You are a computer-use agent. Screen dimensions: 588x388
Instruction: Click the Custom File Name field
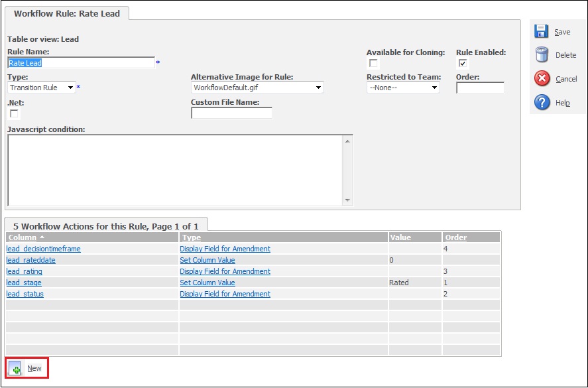[x=232, y=113]
